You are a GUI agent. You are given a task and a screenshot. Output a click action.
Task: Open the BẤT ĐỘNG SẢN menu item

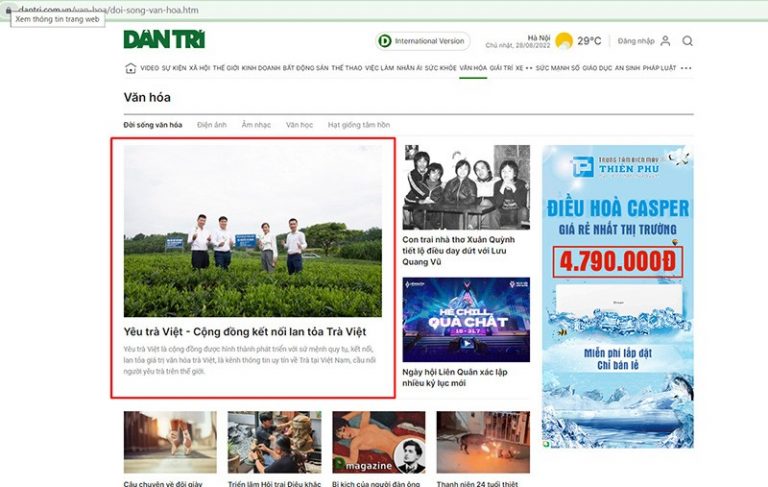tap(306, 68)
